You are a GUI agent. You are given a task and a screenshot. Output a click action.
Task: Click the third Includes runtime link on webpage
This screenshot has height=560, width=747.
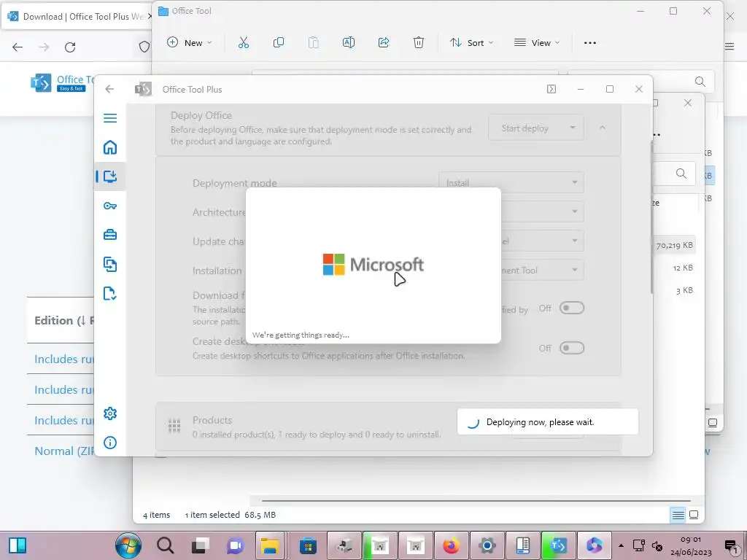point(64,420)
